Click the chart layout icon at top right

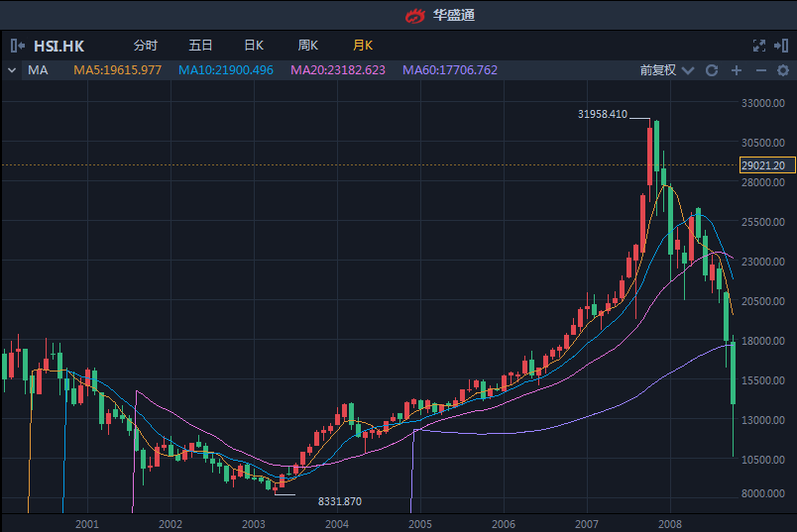point(782,46)
